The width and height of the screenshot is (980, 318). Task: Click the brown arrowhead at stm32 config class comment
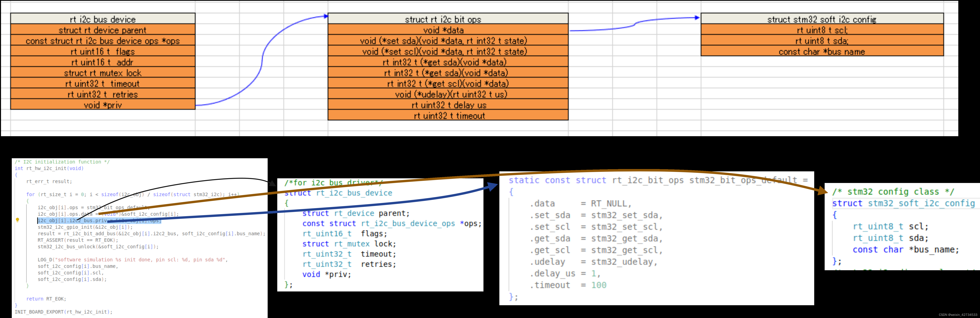822,191
